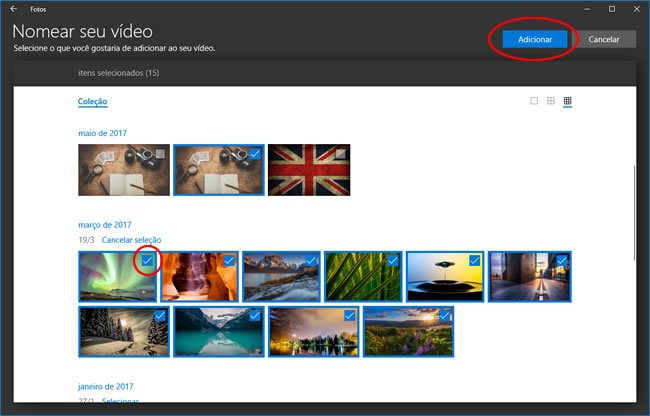
Task: Click Selecionar under janeiro de 2017
Action: [124, 400]
